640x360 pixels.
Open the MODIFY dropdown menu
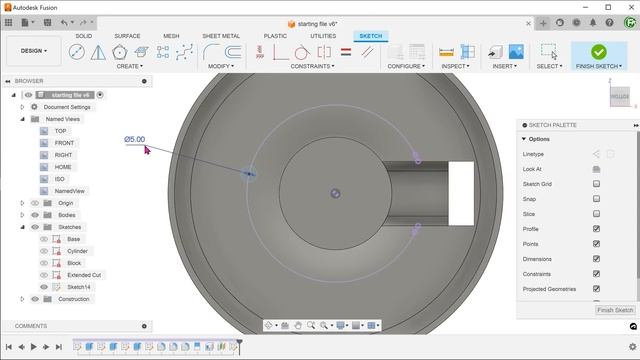[x=221, y=66]
